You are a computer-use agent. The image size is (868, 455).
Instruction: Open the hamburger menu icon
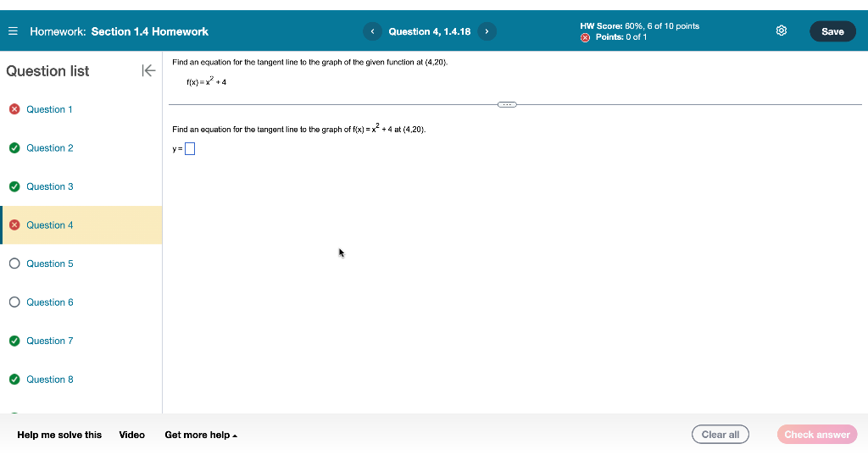coord(13,31)
